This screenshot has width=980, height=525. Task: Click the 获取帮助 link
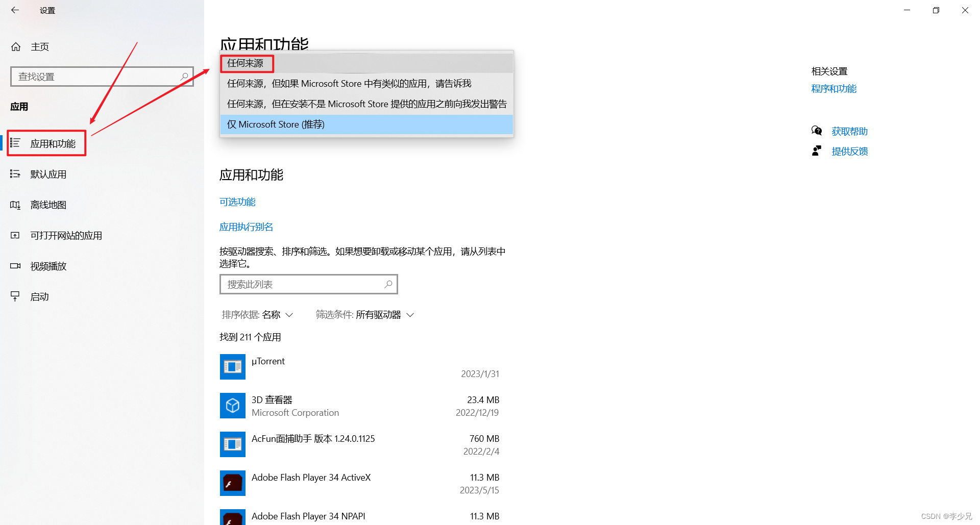click(850, 132)
